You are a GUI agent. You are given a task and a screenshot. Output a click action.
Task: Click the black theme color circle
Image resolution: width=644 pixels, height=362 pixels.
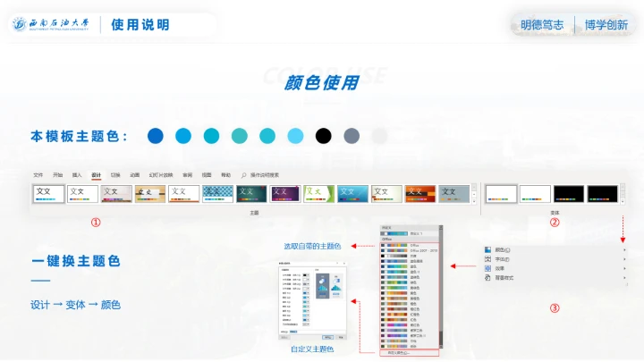point(323,136)
